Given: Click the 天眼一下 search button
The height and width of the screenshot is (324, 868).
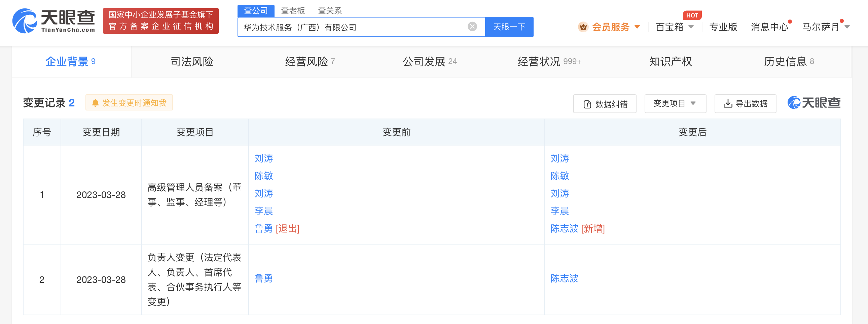Looking at the screenshot, I should coord(509,27).
